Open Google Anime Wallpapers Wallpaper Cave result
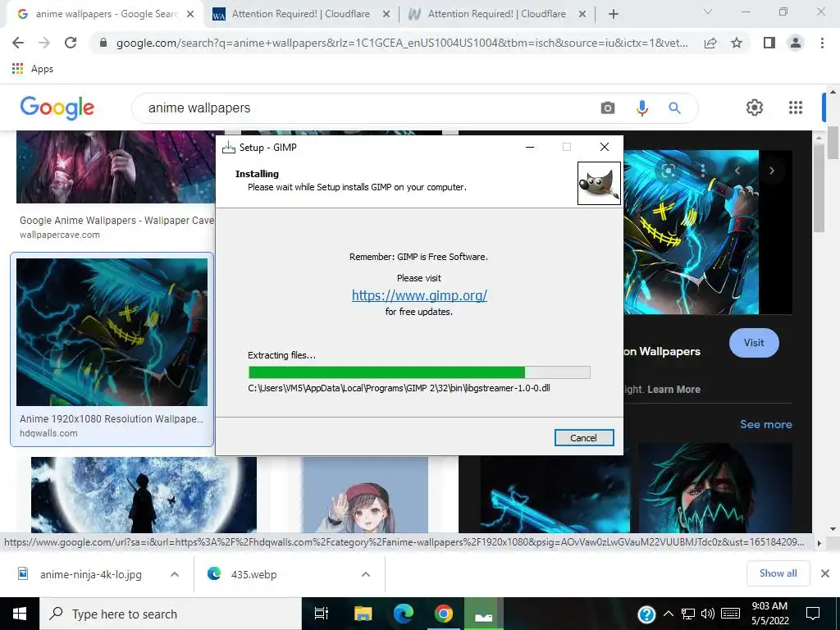This screenshot has width=840, height=630. tap(116, 220)
